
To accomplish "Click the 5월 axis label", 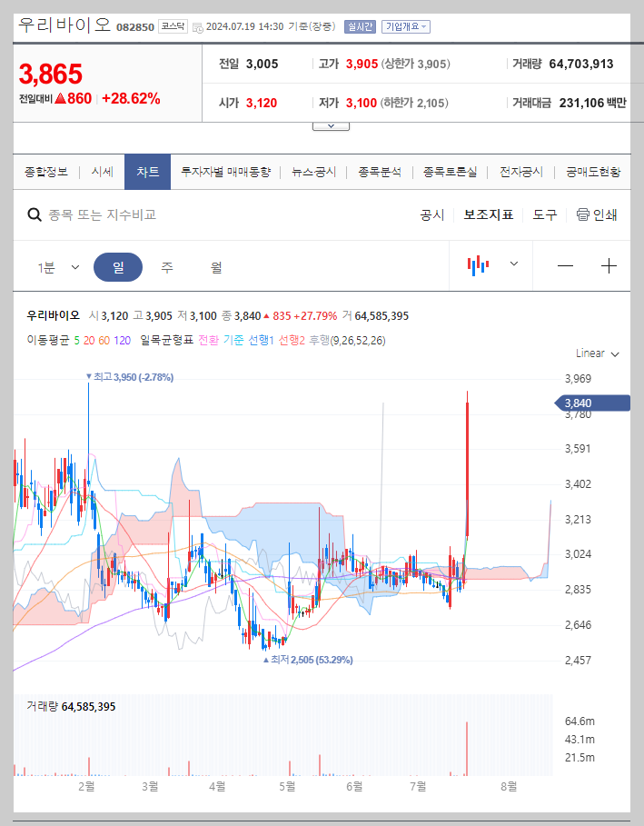I will tap(287, 787).
